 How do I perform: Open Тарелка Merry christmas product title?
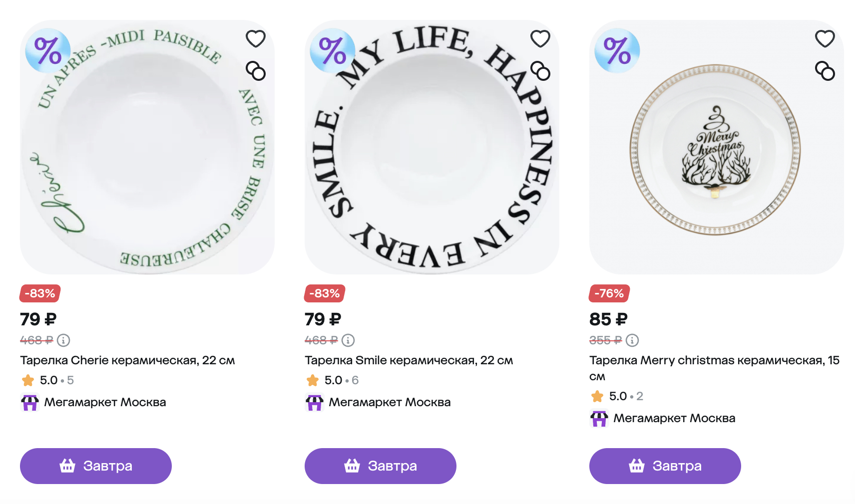click(714, 361)
